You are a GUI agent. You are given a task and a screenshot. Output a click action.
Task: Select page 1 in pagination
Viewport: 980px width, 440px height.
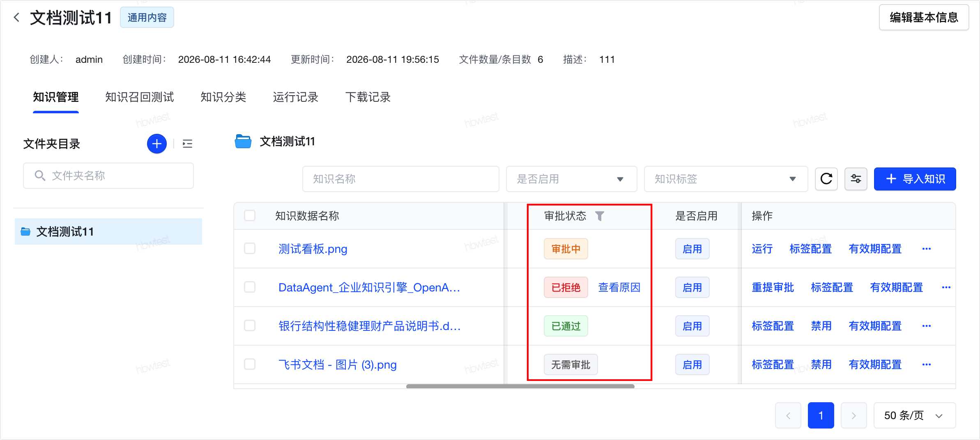click(x=821, y=415)
